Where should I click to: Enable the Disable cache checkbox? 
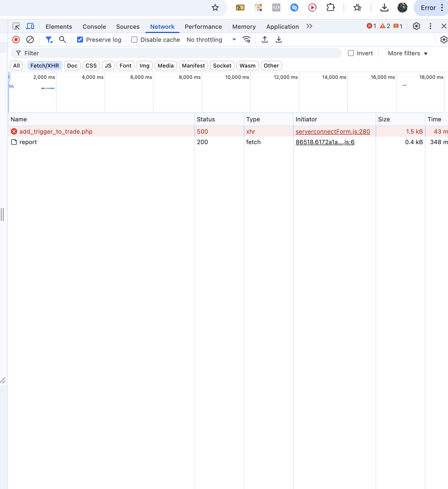[134, 40]
